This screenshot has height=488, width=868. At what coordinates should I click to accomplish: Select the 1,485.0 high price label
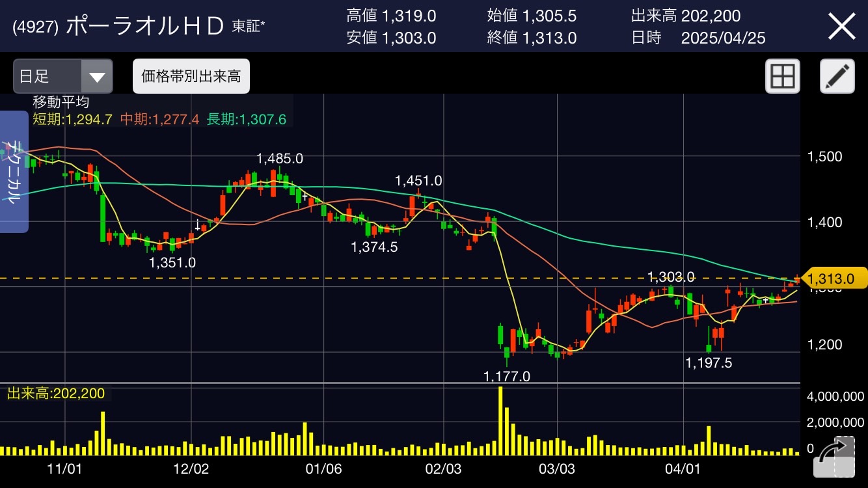coord(280,158)
